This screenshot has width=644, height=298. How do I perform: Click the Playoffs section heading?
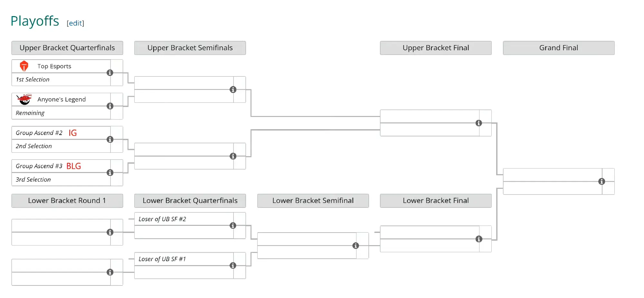(35, 21)
